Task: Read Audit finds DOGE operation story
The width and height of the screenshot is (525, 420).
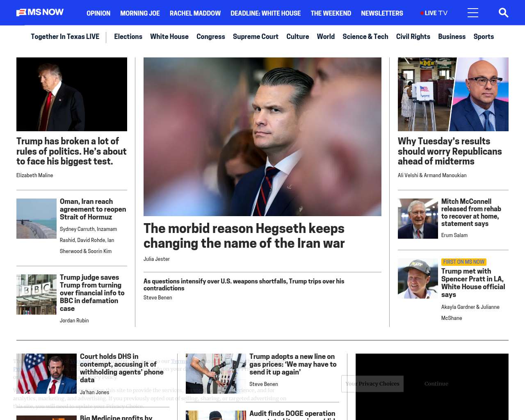Action: 292,415
